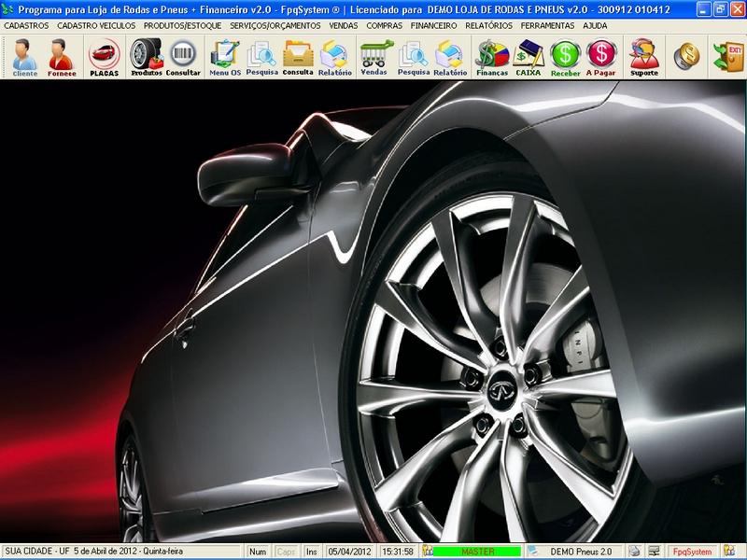Click the Fornece supplier icon
Screen dimensions: 747x560
tap(63, 57)
